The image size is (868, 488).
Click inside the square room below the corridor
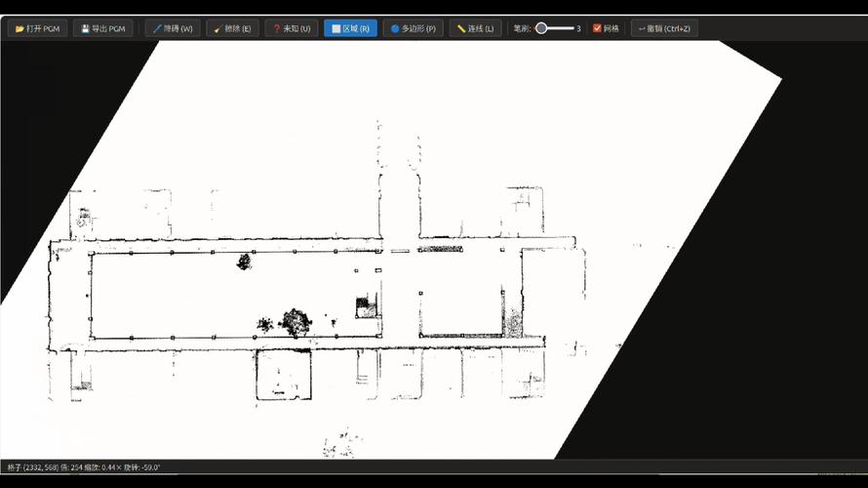tap(284, 375)
